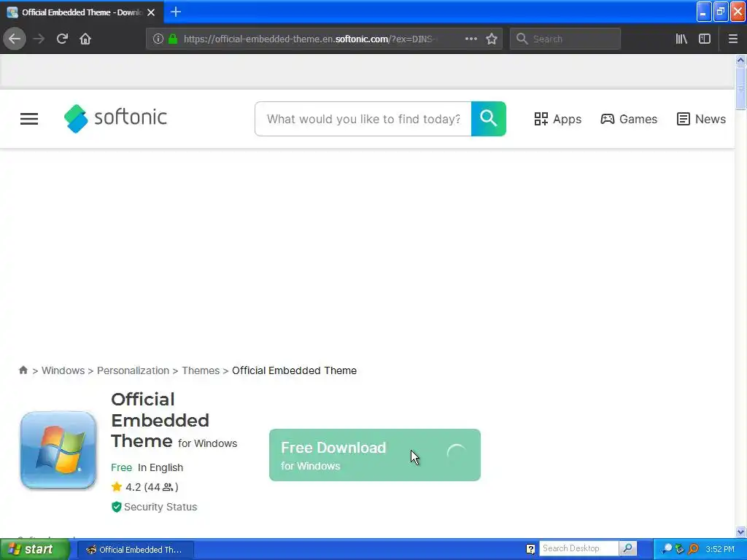Screen dimensions: 747x560
Task: Go to breadcrumb home icon
Action: coord(23,370)
